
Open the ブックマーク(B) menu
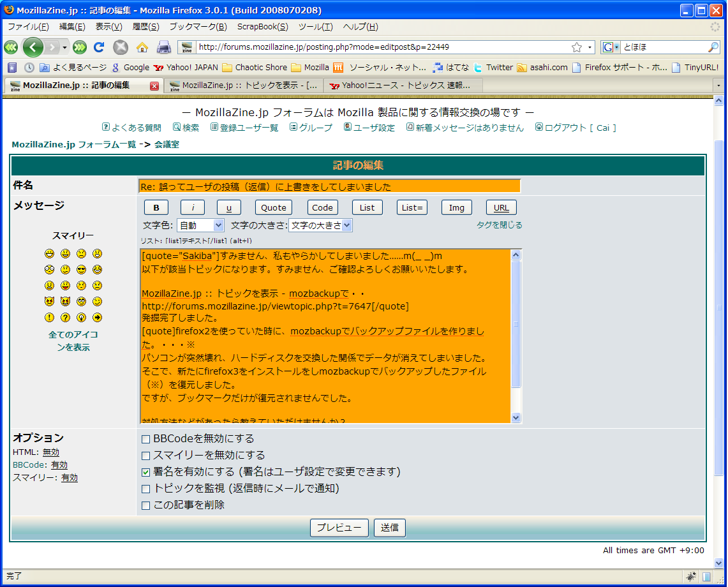tap(198, 27)
